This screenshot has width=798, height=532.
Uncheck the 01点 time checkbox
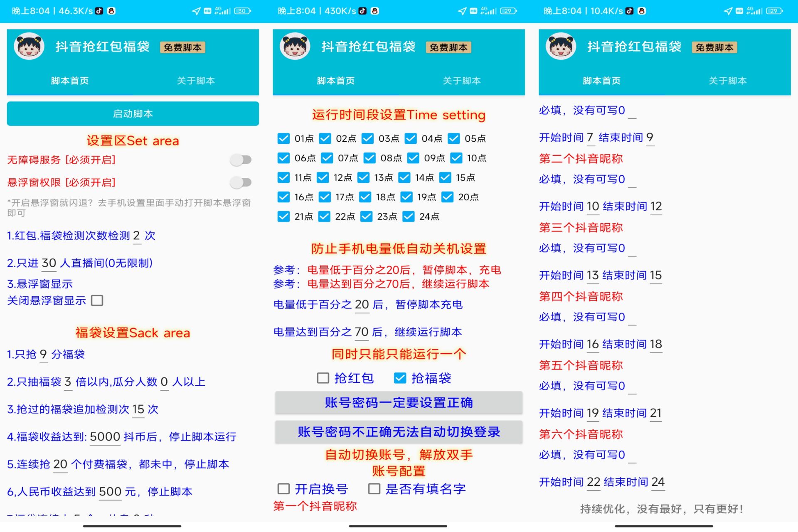(284, 138)
